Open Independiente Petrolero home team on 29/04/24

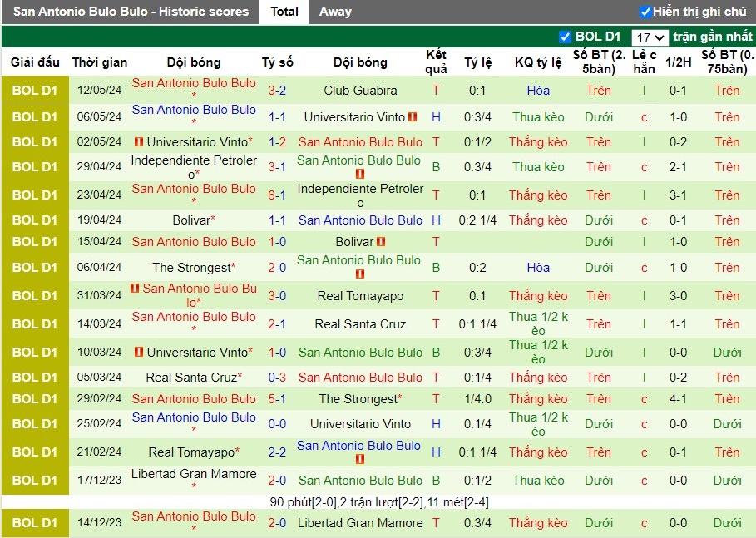194,167
